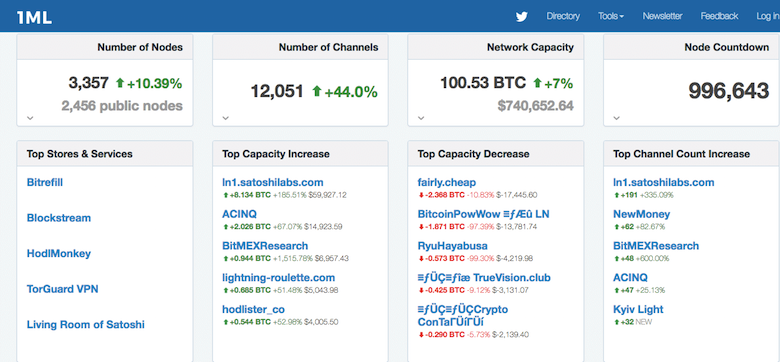This screenshot has height=362, width=780.
Task: Click the $740,652.64 capacity value
Action: (x=536, y=105)
